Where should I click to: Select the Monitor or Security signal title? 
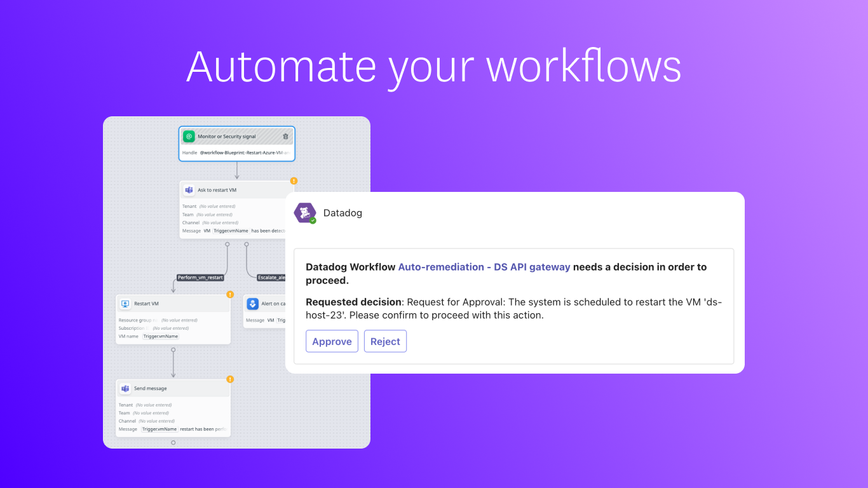226,137
